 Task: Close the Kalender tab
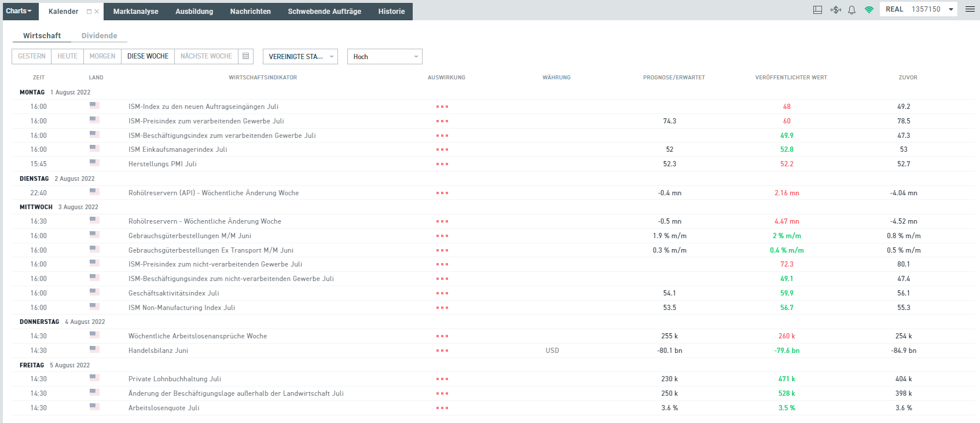[x=97, y=12]
